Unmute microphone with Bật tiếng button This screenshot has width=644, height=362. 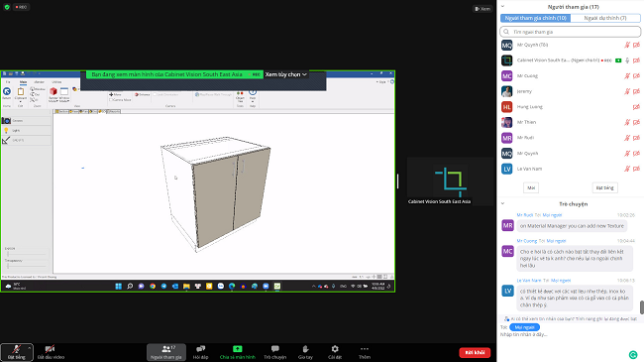[17, 352]
